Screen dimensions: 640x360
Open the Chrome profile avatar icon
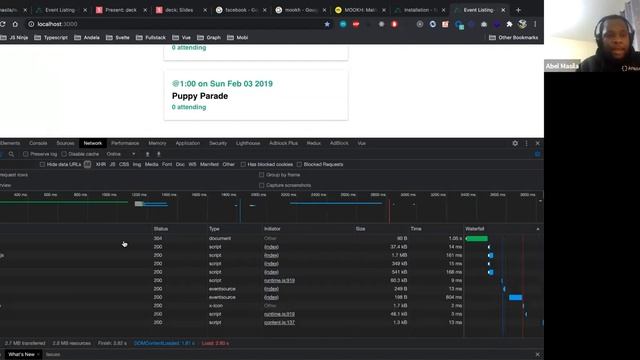[522, 24]
